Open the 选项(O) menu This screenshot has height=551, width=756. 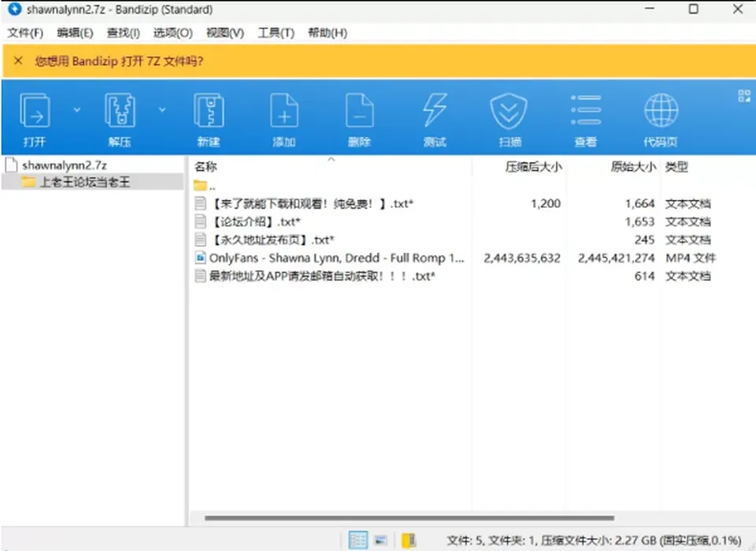point(172,33)
